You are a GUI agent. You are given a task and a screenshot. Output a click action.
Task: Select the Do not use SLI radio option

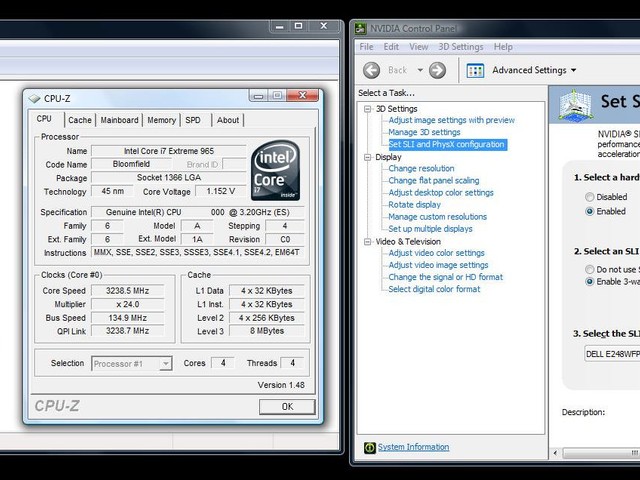pos(589,269)
